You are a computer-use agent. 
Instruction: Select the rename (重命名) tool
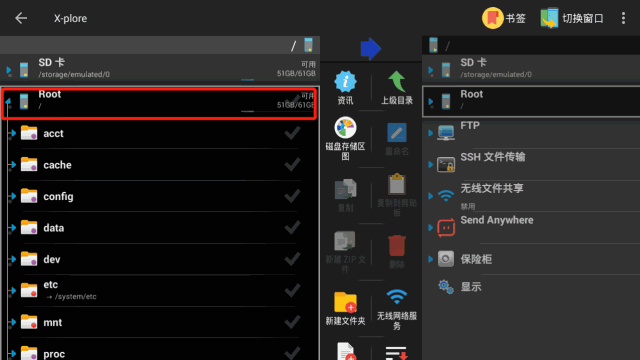[x=397, y=139]
